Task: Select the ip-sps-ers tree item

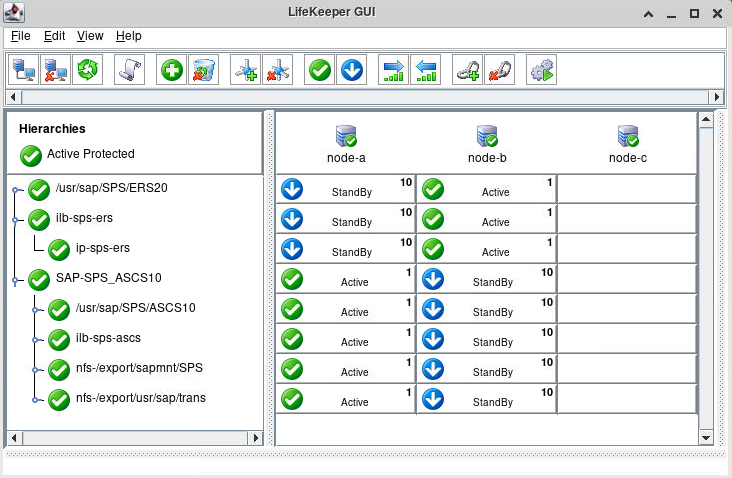Action: (x=103, y=248)
